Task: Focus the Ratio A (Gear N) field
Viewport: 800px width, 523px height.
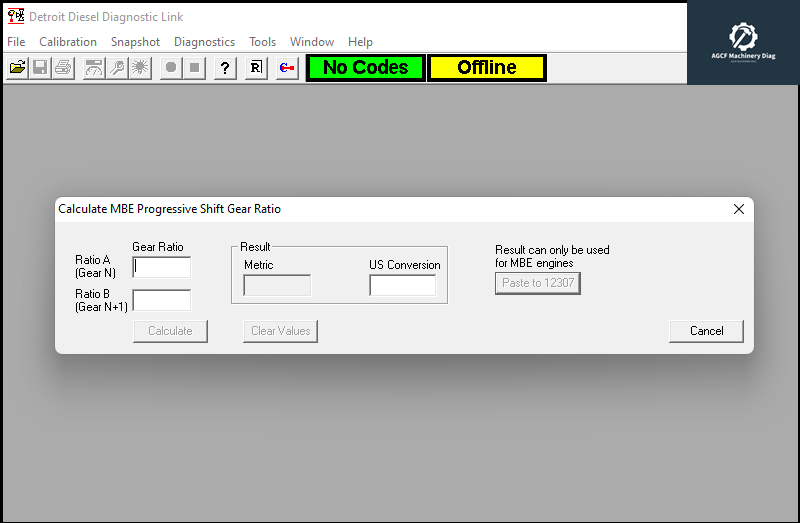Action: pos(162,267)
